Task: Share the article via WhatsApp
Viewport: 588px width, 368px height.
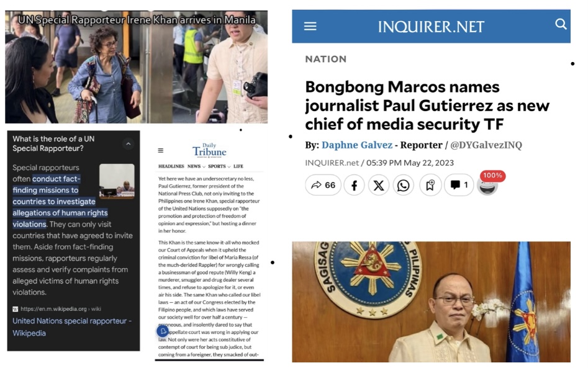Action: point(403,185)
